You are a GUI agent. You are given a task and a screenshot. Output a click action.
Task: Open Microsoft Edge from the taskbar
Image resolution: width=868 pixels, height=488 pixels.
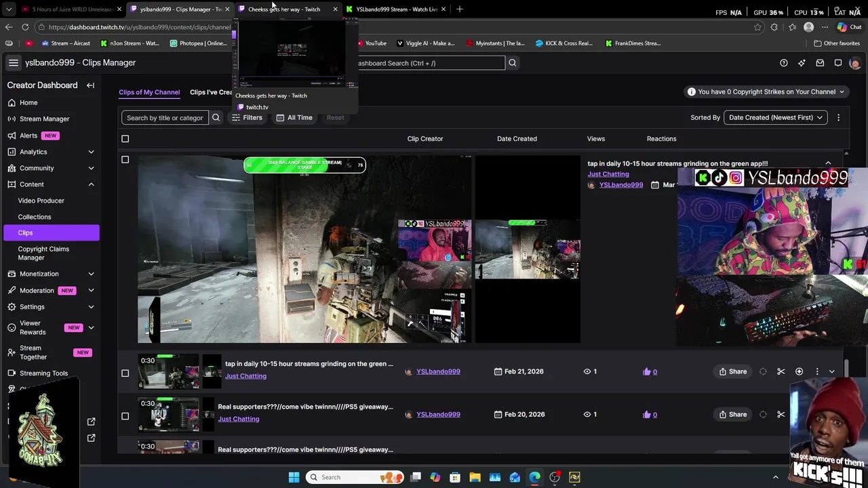[534, 477]
